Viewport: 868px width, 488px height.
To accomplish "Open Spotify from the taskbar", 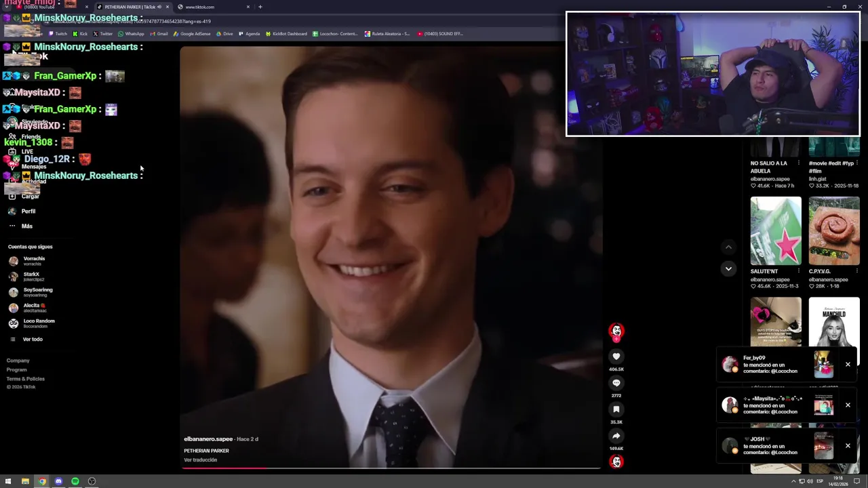I will point(75,481).
